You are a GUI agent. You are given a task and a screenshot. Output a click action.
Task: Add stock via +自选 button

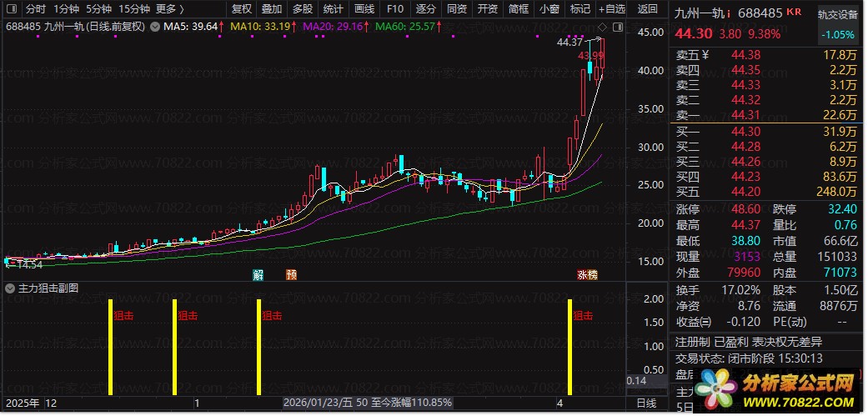tap(612, 9)
